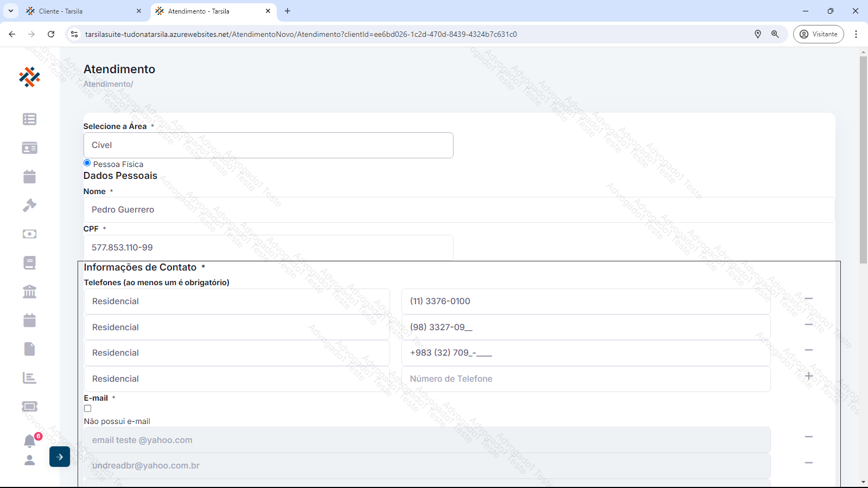Open the money bill icon in sidebar

[29, 234]
